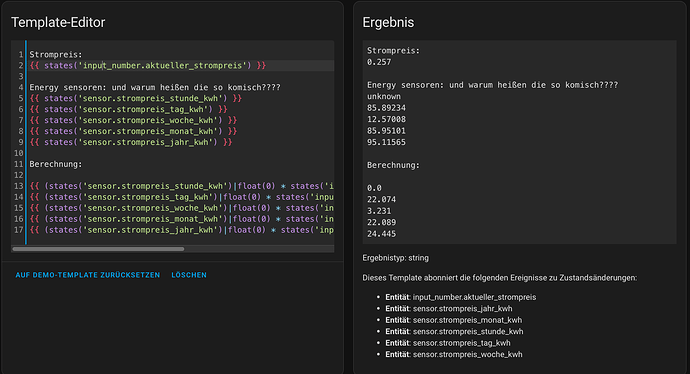Click the editor's horizontal scrollbar thumb
This screenshot has width=690, height=374.
coord(98,249)
